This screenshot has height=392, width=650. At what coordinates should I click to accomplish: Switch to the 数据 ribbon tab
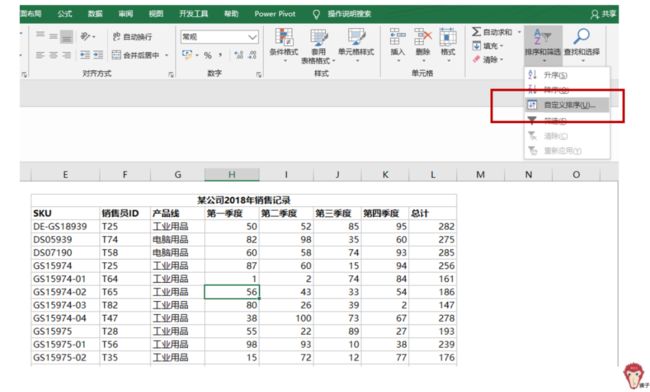(x=95, y=14)
